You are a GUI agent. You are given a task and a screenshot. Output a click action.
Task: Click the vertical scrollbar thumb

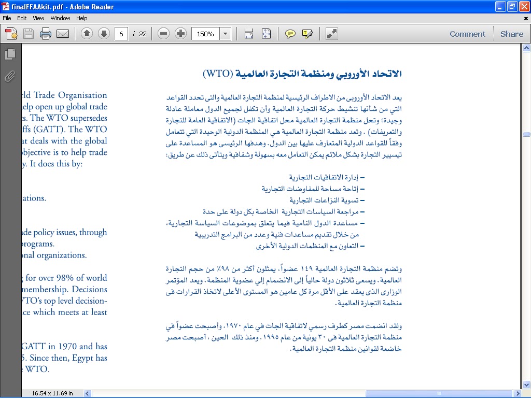[x=527, y=134]
